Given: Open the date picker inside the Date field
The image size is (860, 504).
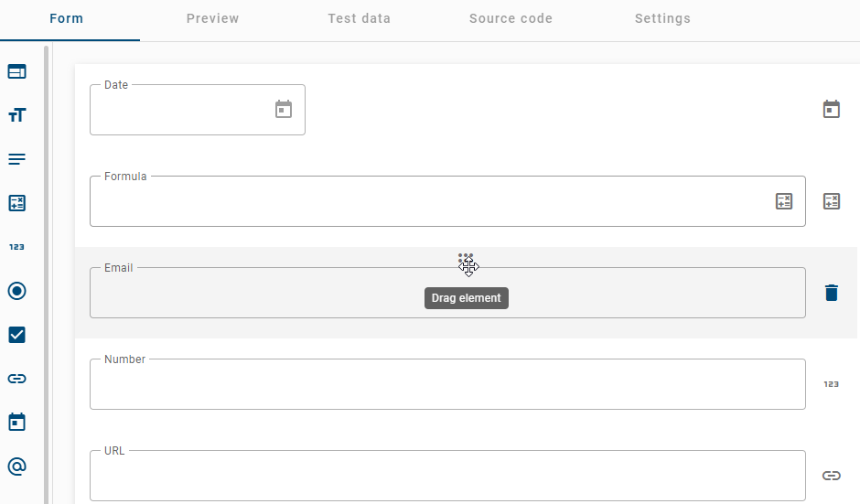Looking at the screenshot, I should (x=284, y=109).
